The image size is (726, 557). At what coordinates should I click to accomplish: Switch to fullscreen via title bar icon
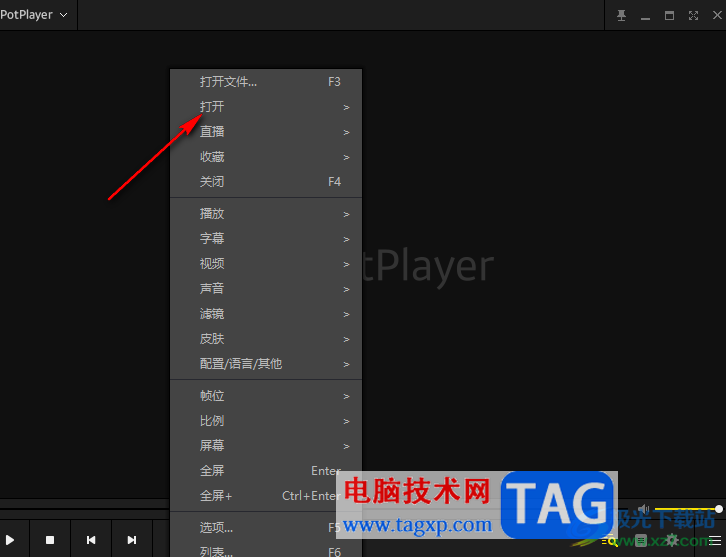693,15
